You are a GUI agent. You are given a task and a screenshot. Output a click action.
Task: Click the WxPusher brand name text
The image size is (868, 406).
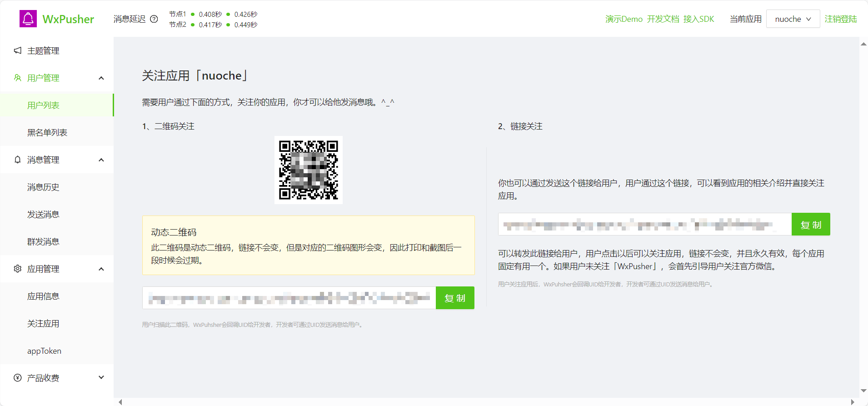coord(68,19)
